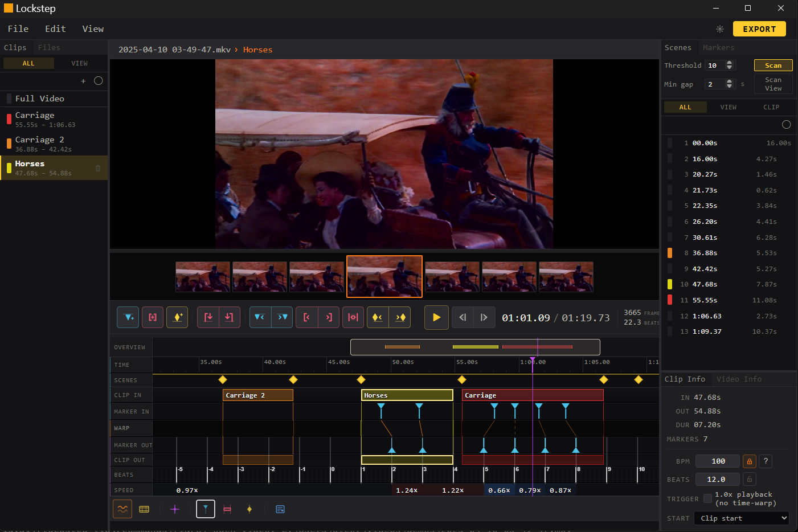Select highlighted center filmstrip thumbnail

[x=384, y=277]
